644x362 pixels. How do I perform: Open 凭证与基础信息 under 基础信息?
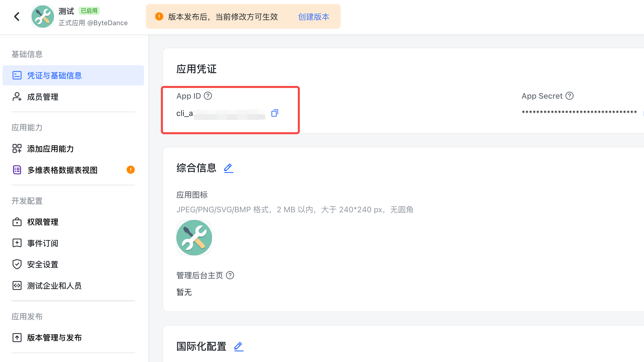[54, 76]
